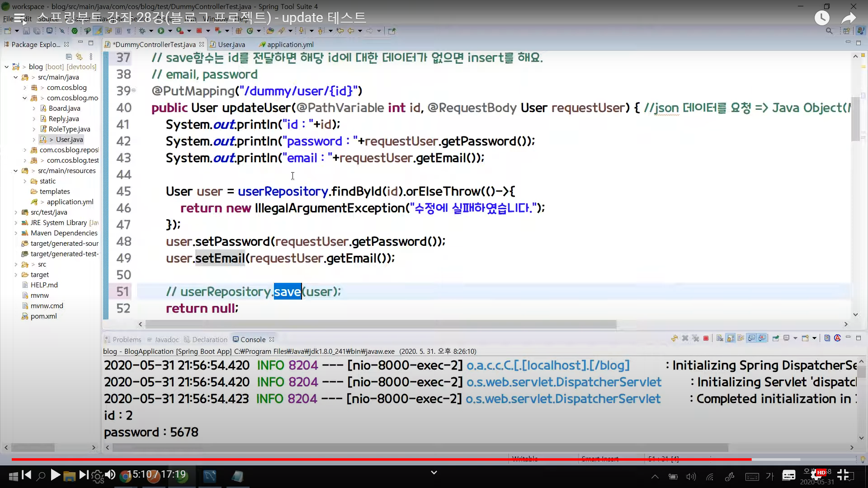Click the Next Annotation down arrow icon

point(302,31)
